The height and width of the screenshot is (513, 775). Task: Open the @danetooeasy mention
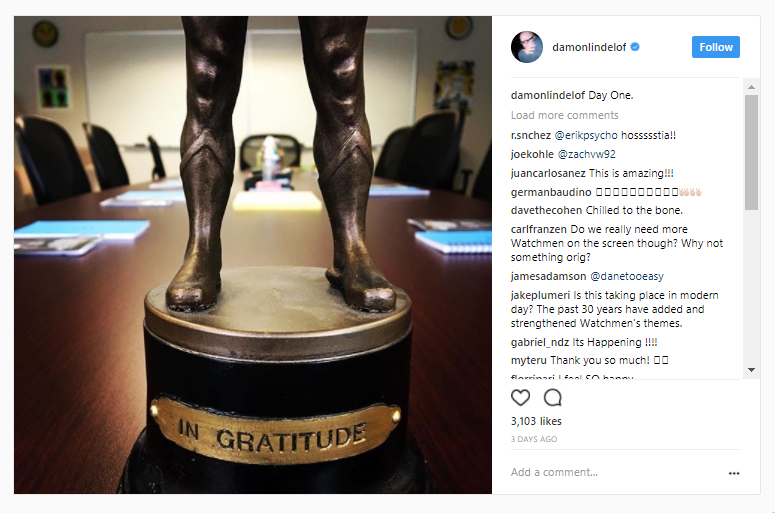click(627, 276)
